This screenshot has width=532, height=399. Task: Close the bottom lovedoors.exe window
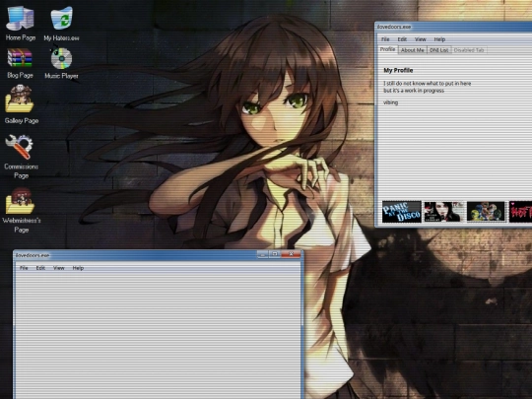coord(291,254)
